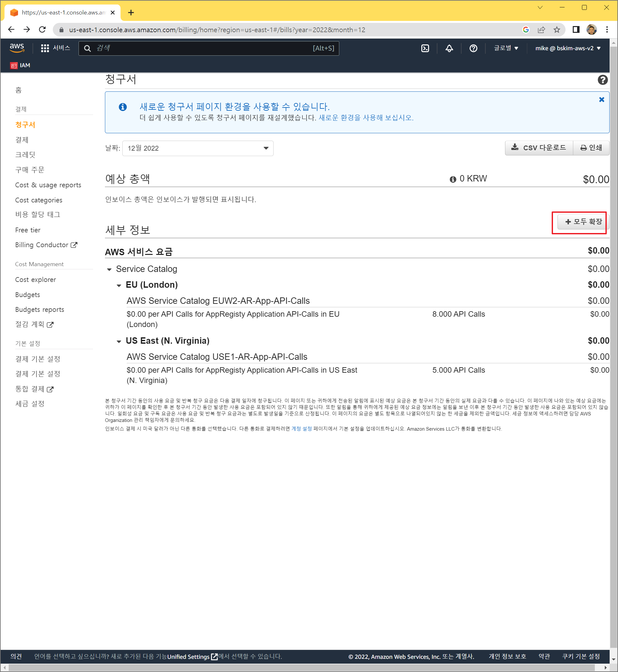This screenshot has width=618, height=672.
Task: Click the 계정 설정 link in footer note
Action: tap(301, 429)
